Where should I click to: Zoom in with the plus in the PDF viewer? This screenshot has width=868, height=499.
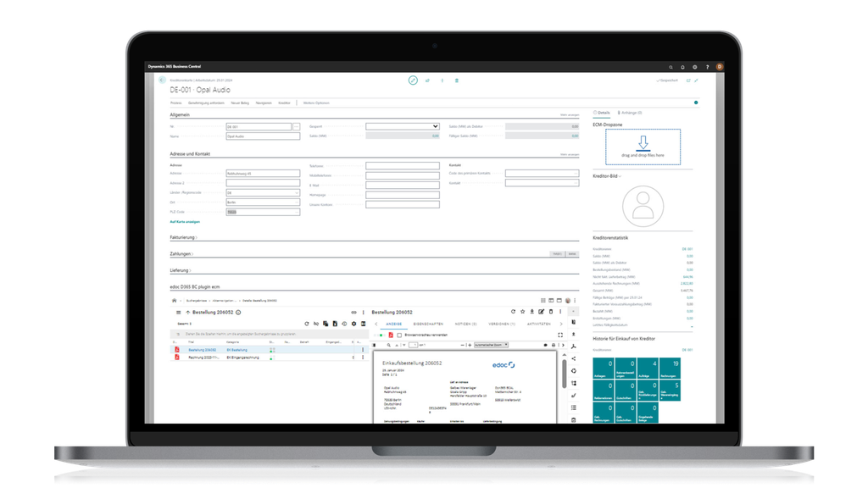(470, 345)
